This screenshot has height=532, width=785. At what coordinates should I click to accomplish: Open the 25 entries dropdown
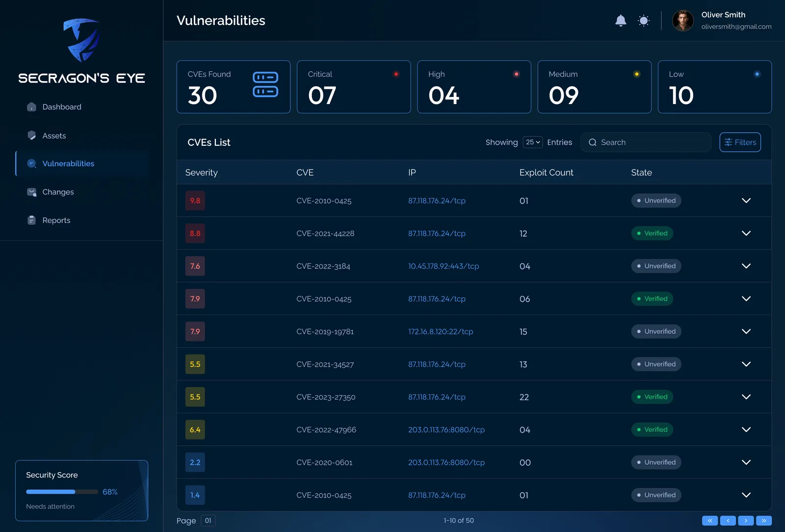[x=533, y=142]
